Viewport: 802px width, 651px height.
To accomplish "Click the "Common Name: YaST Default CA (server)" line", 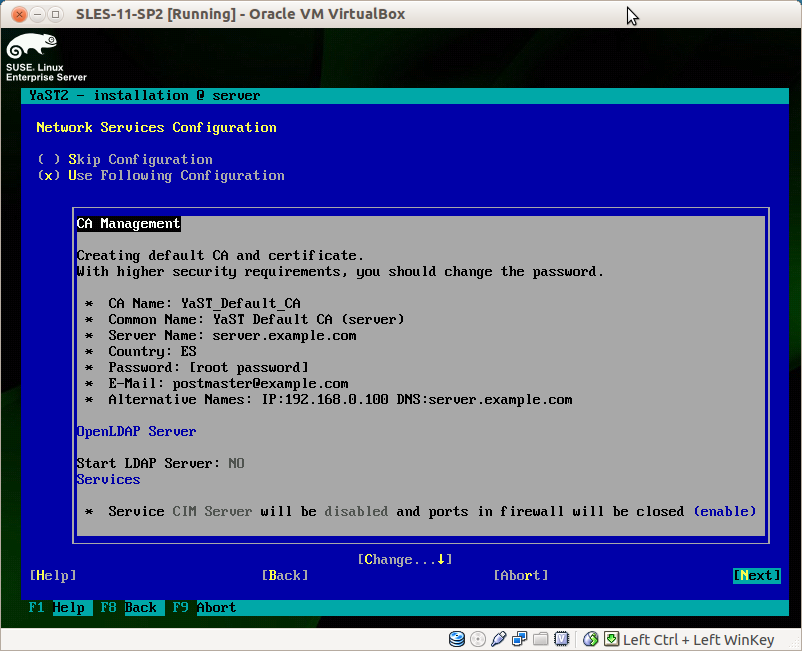I will tap(256, 320).
